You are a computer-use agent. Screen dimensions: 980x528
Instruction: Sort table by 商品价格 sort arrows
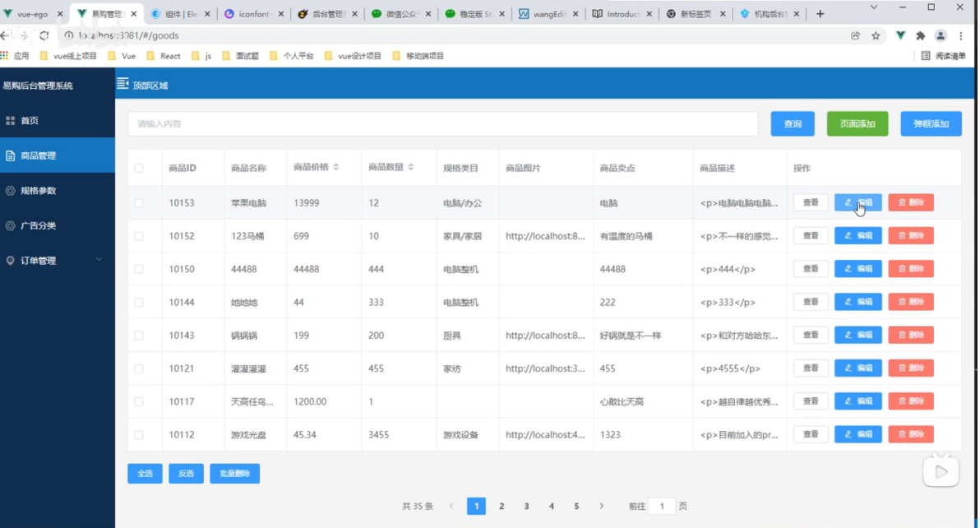[335, 167]
